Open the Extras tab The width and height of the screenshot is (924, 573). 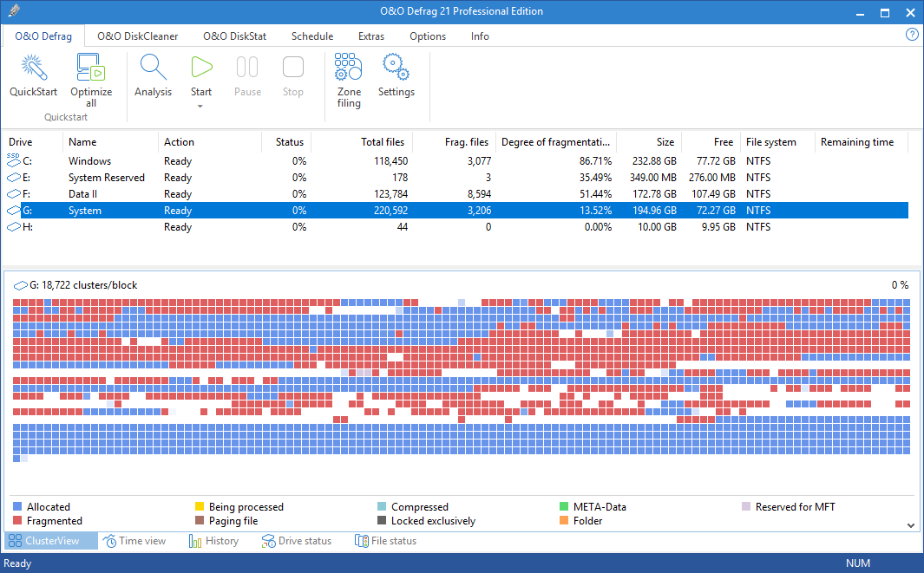(x=371, y=36)
